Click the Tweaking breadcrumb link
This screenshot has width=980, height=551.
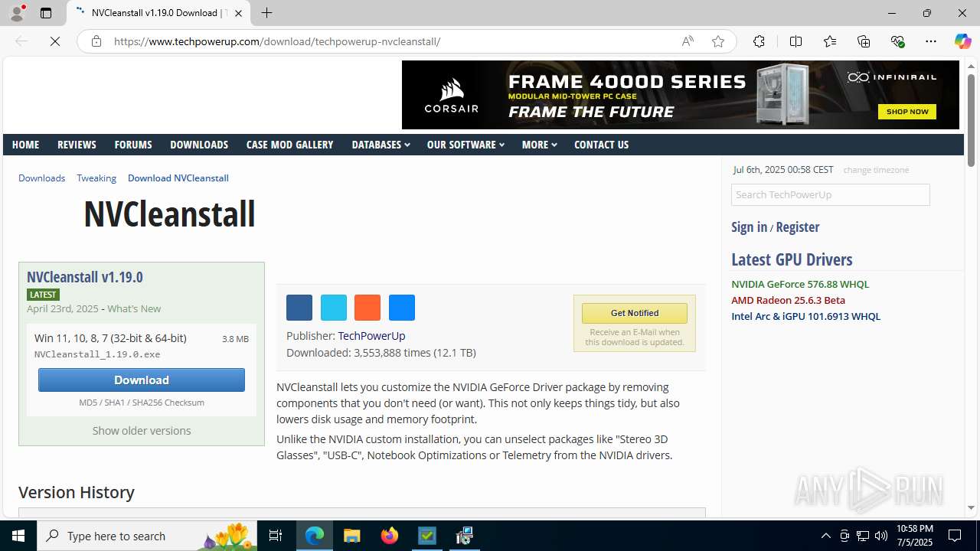(x=96, y=178)
